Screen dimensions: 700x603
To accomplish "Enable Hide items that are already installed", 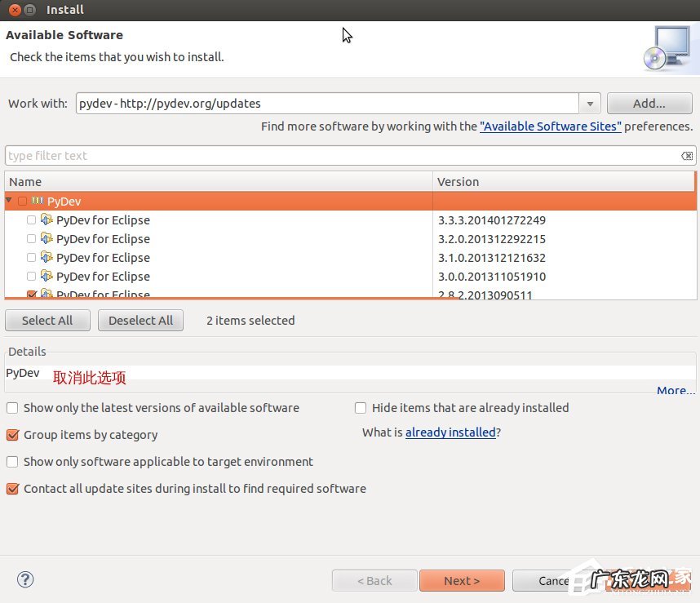I will coord(360,407).
